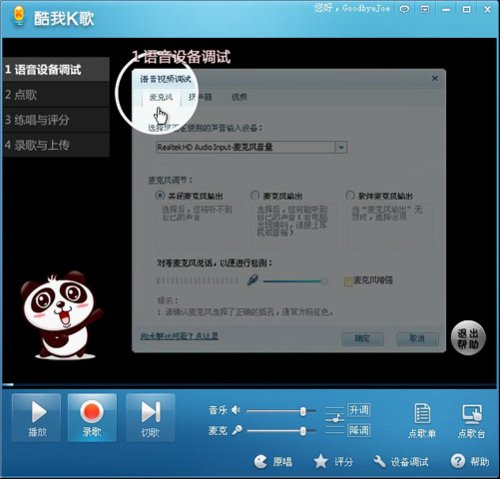Switch to the 麦克风 tab
Screen dimensions: 500x479
[161, 97]
